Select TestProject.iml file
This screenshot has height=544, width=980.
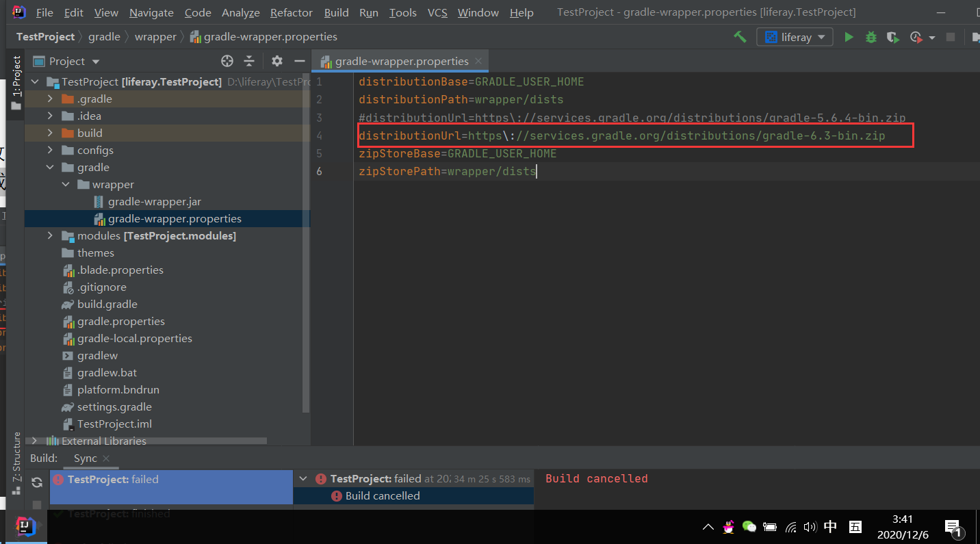(x=114, y=424)
